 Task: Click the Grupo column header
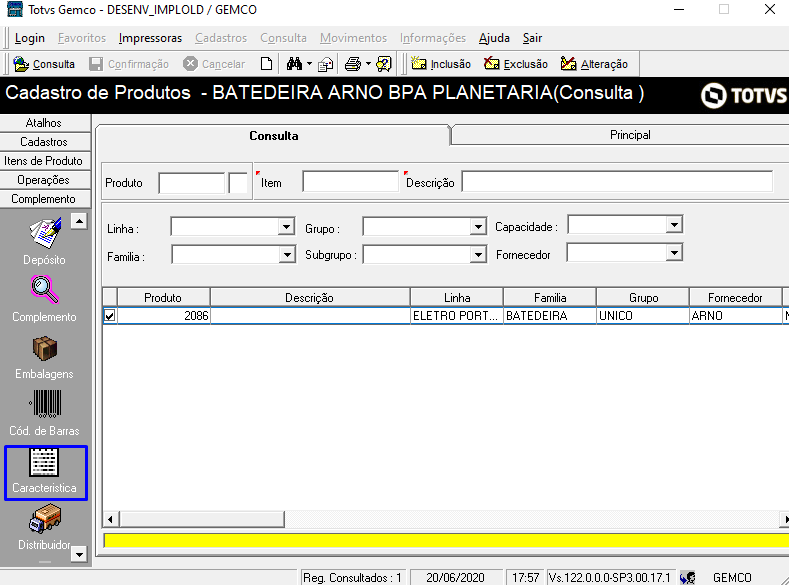tap(643, 298)
